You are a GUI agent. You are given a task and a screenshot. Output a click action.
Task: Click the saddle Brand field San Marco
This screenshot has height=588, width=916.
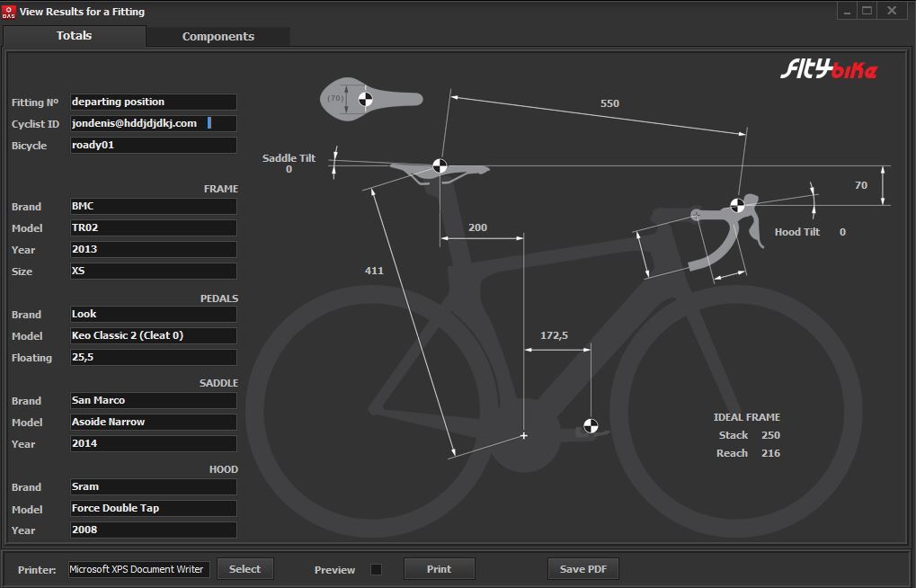pos(154,400)
